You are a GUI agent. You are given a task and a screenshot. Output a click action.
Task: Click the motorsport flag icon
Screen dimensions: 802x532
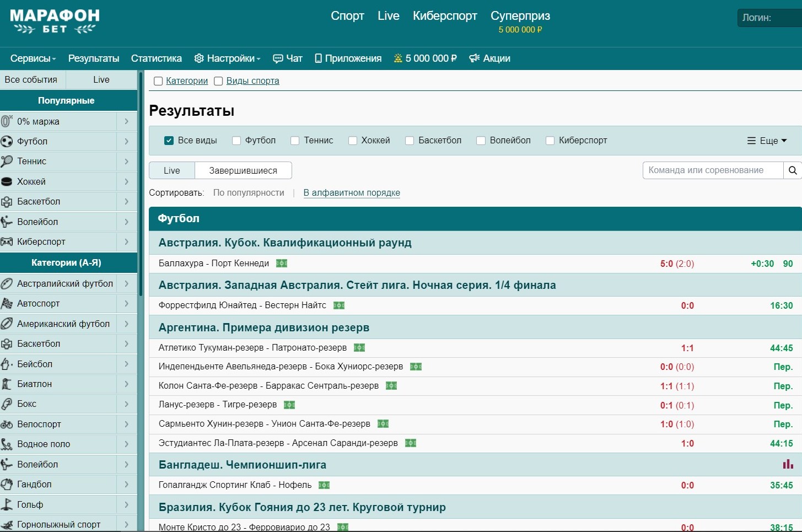pyautogui.click(x=7, y=303)
